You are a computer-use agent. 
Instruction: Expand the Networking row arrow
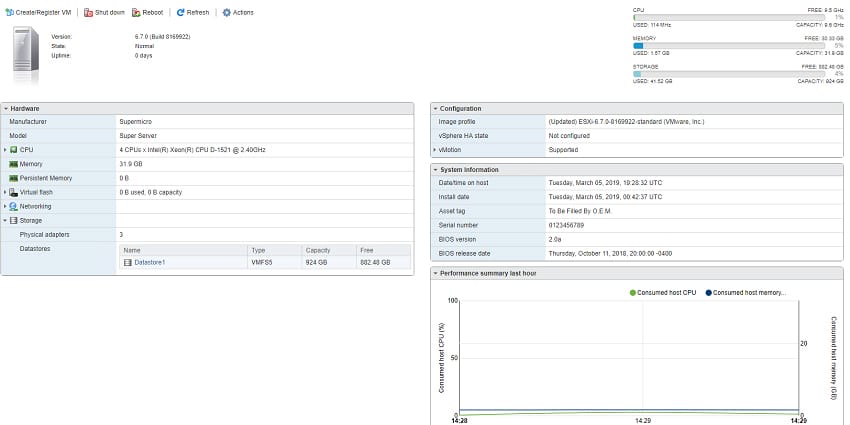pos(5,206)
